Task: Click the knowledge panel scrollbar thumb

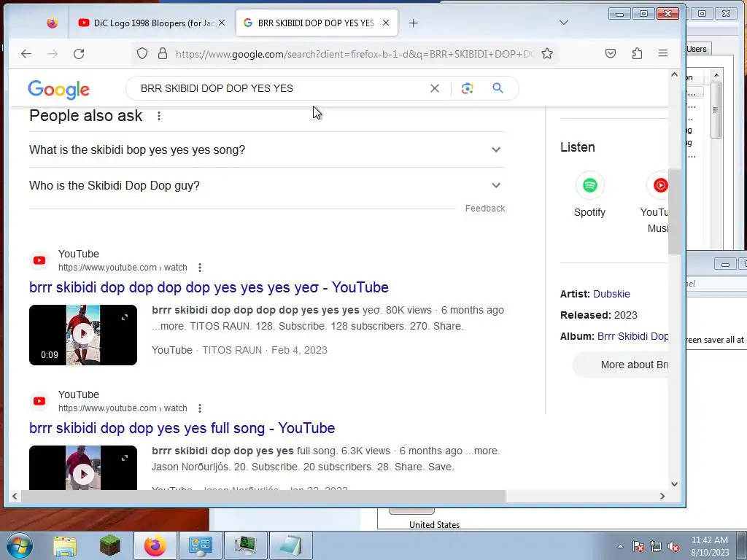Action: click(x=674, y=212)
